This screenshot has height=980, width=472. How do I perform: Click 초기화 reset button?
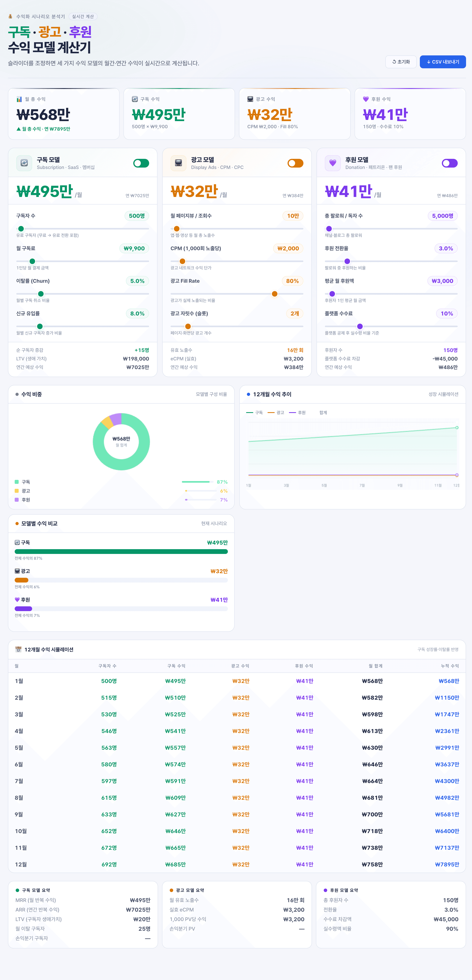[401, 62]
